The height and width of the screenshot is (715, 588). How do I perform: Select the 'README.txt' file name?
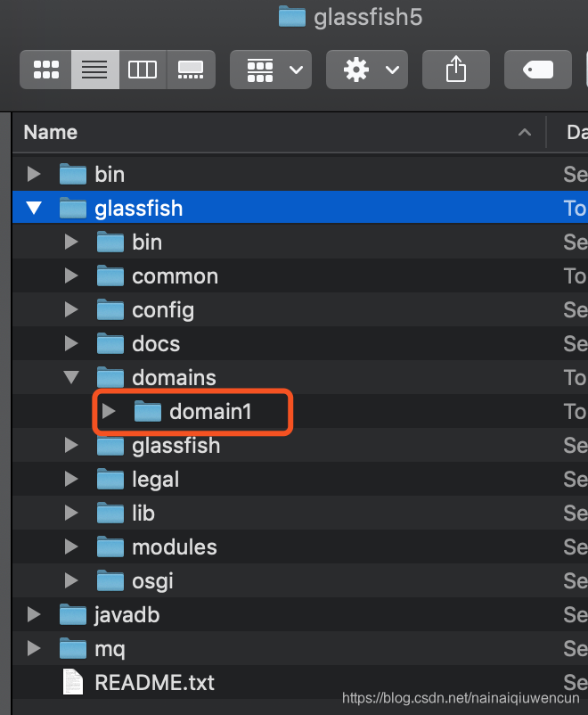(154, 683)
